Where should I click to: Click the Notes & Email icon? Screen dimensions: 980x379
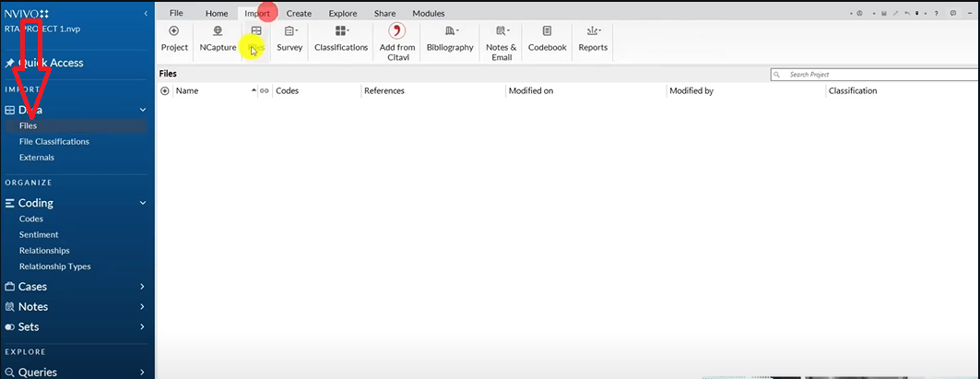point(501,32)
